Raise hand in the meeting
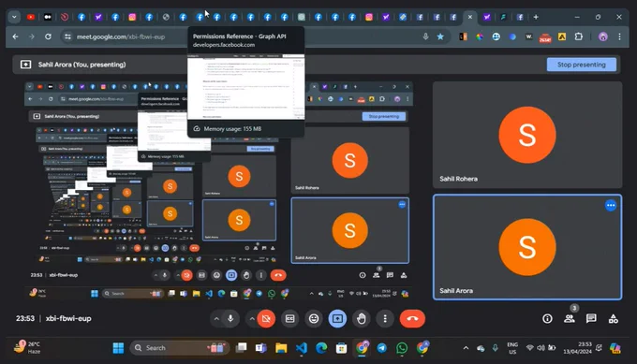 click(x=362, y=319)
